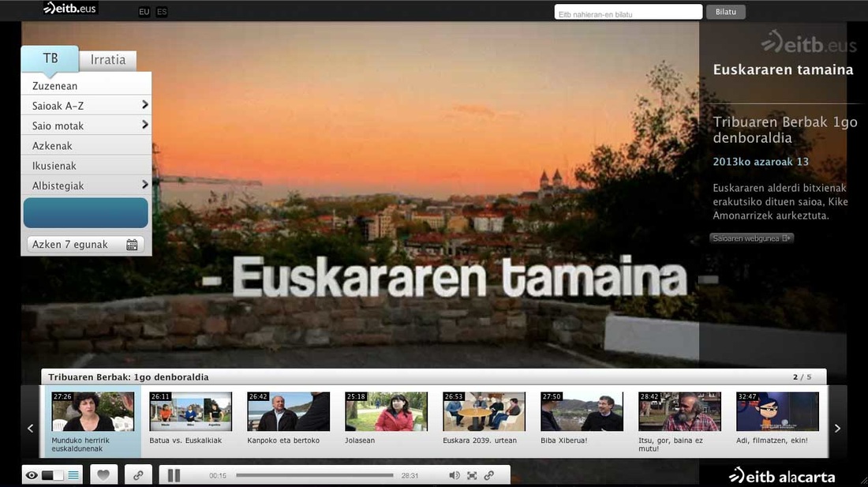Switch language to EU

[x=144, y=12]
